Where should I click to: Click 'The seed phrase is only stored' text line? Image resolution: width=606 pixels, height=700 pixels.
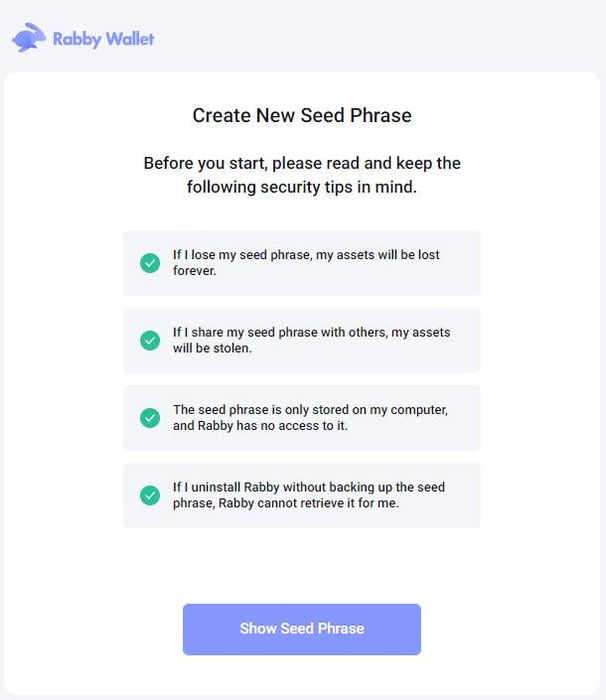(310, 410)
